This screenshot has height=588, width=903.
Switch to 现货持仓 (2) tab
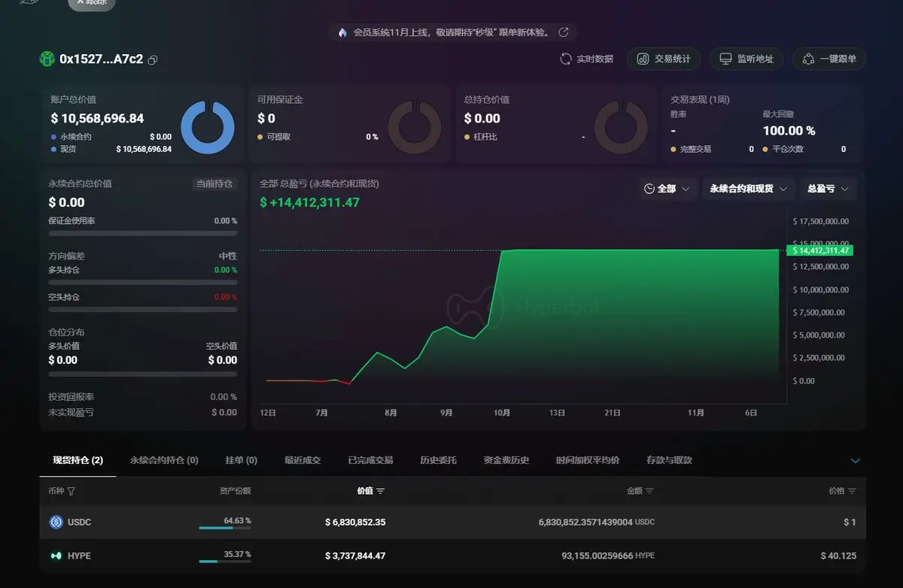tap(78, 460)
